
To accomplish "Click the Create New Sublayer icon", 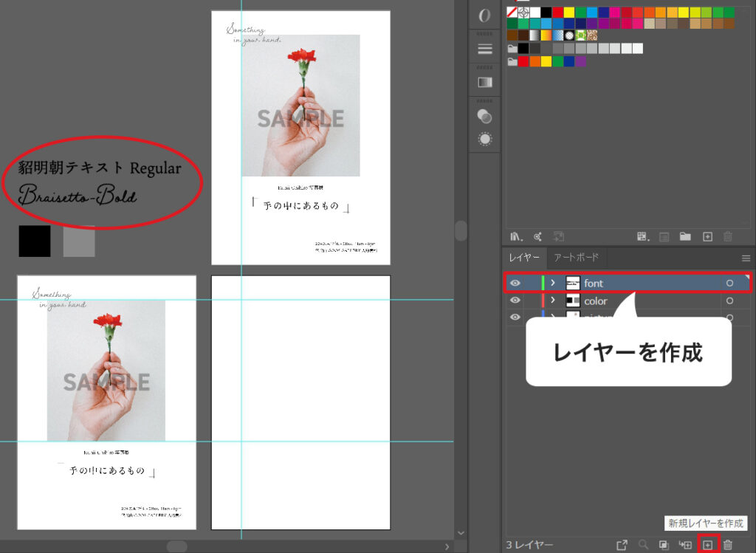I will (x=685, y=545).
